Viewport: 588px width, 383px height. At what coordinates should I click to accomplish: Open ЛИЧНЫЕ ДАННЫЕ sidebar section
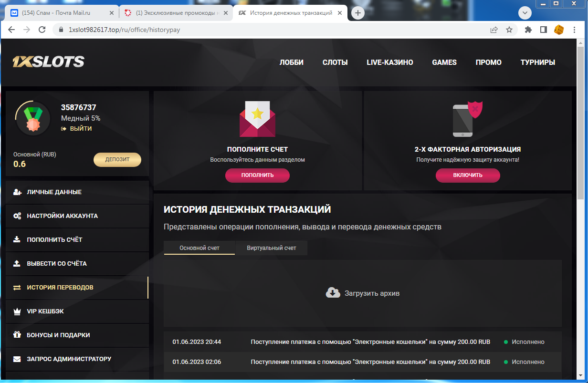77,192
